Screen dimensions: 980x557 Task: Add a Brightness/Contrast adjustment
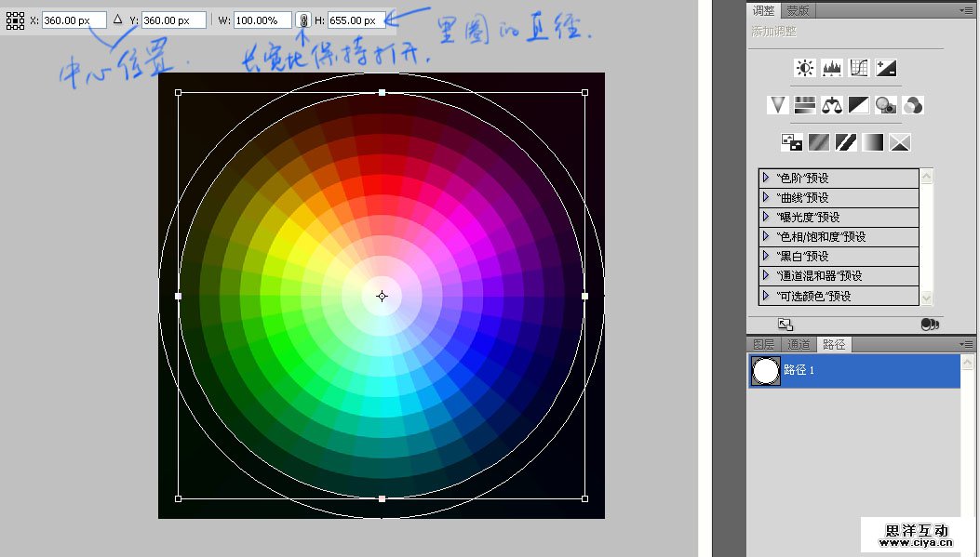click(x=805, y=68)
